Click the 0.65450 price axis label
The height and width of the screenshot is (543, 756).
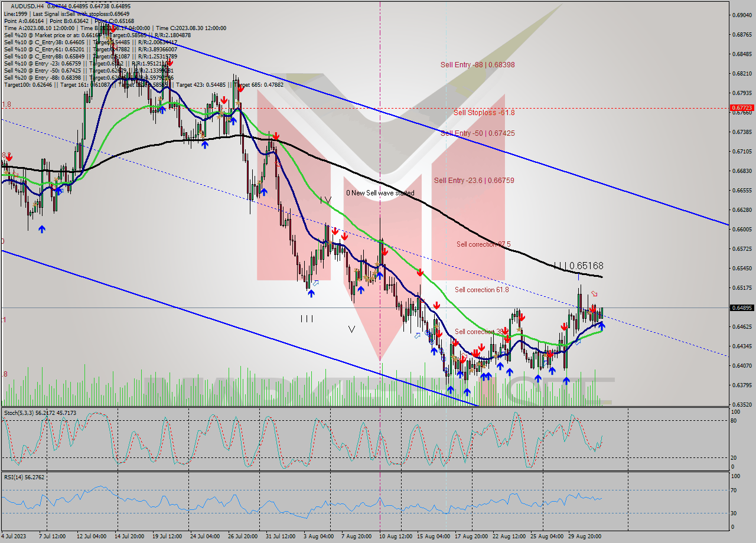pyautogui.click(x=741, y=268)
